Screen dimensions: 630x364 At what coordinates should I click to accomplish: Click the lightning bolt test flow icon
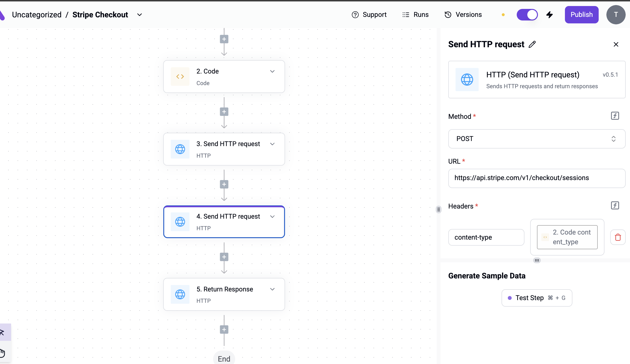pyautogui.click(x=549, y=15)
